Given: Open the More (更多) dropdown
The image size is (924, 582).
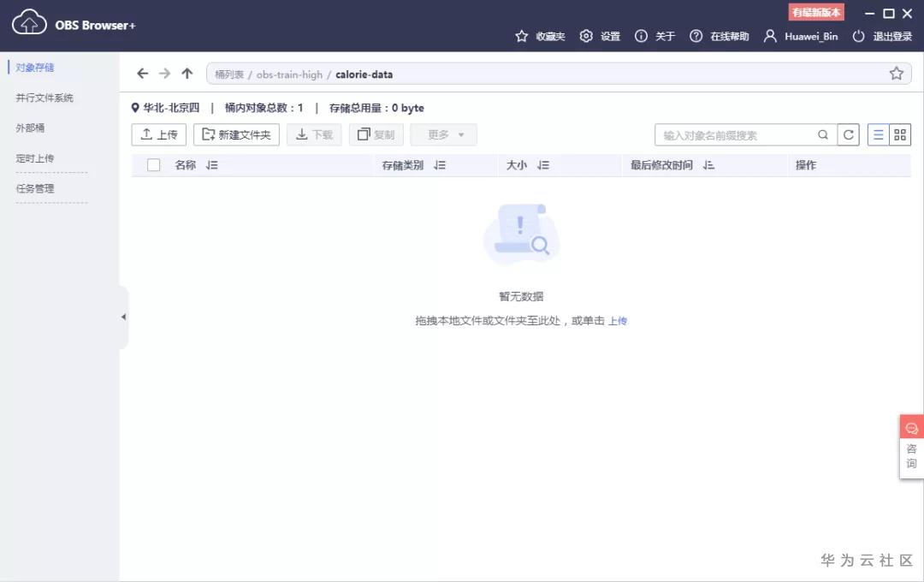Looking at the screenshot, I should pos(443,134).
